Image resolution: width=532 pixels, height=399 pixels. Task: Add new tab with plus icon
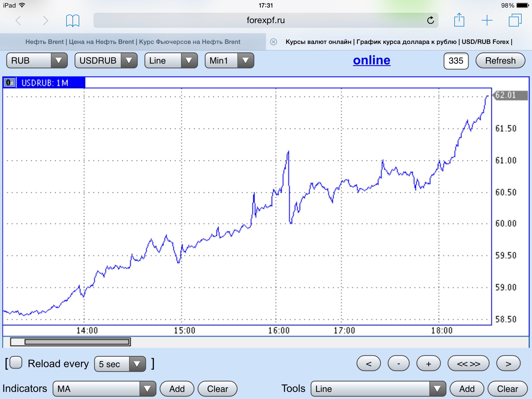tap(487, 20)
